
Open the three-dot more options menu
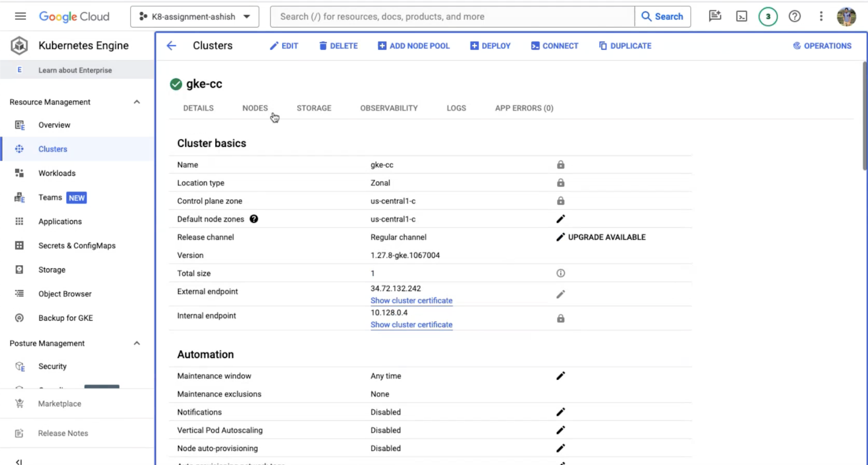click(821, 16)
